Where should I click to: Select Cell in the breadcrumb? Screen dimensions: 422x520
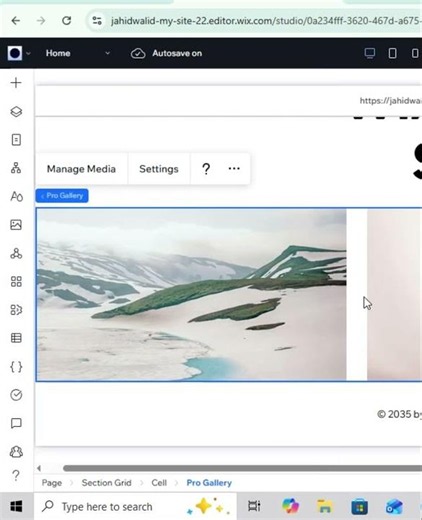point(159,483)
